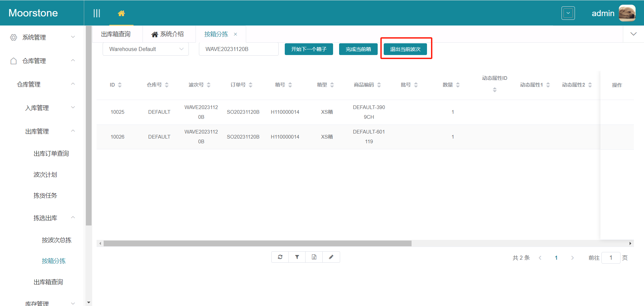Click the wave number input field
This screenshot has height=306, width=644.
(x=238, y=49)
